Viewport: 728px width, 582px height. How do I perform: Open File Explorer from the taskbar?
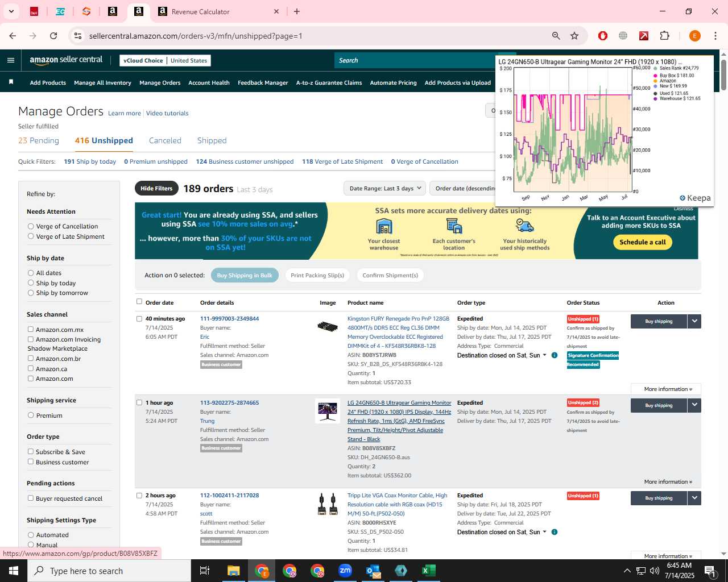click(x=234, y=571)
